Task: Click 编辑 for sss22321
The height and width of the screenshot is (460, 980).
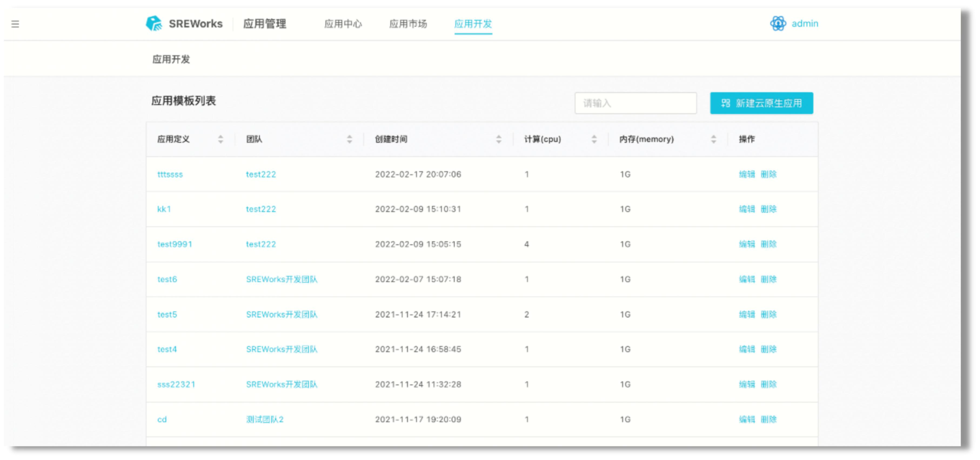Action: (747, 384)
